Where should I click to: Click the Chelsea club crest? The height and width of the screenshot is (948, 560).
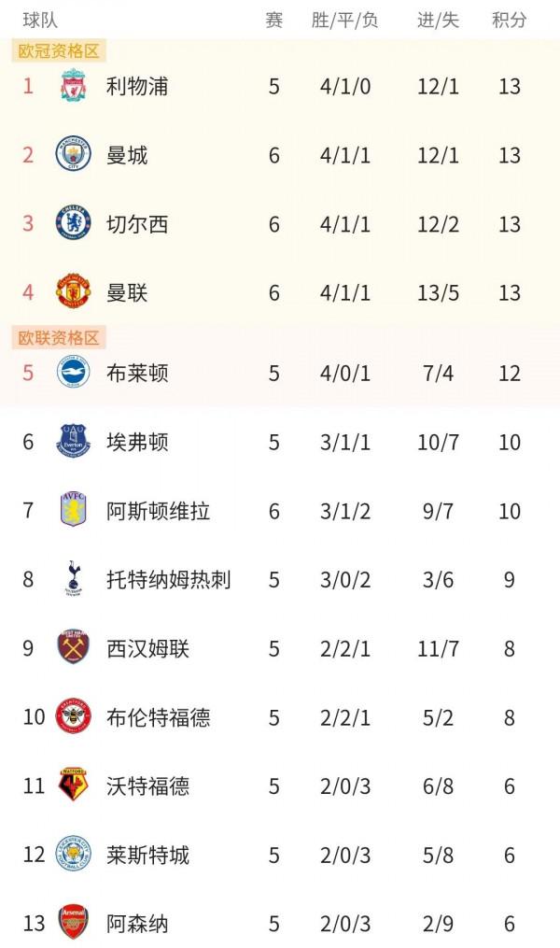click(74, 224)
